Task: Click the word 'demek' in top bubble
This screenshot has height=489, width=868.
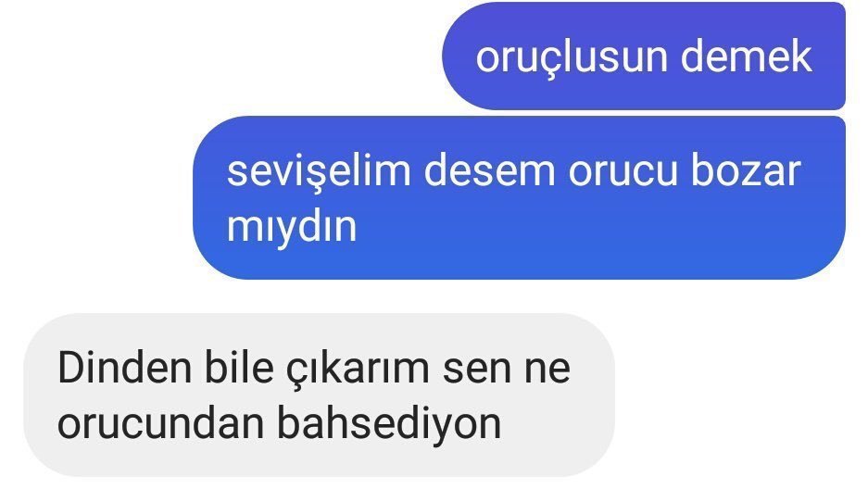Action: coord(747,56)
